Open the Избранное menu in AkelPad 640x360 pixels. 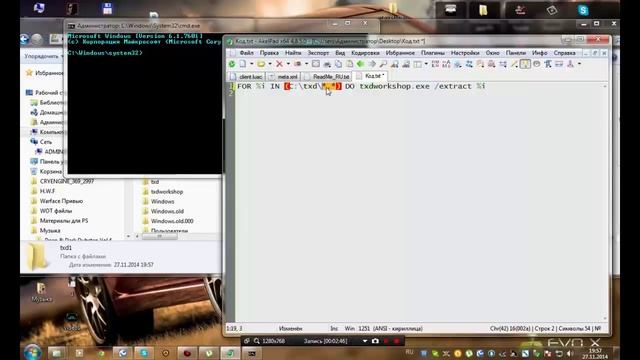click(400, 53)
